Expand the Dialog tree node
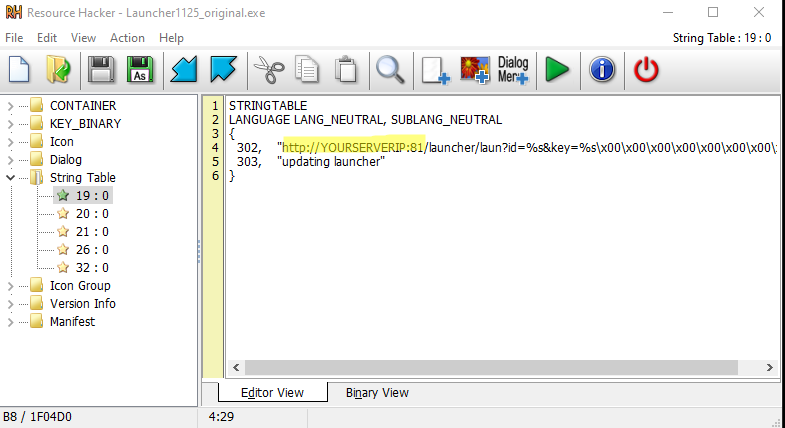785x428 pixels. (x=10, y=160)
